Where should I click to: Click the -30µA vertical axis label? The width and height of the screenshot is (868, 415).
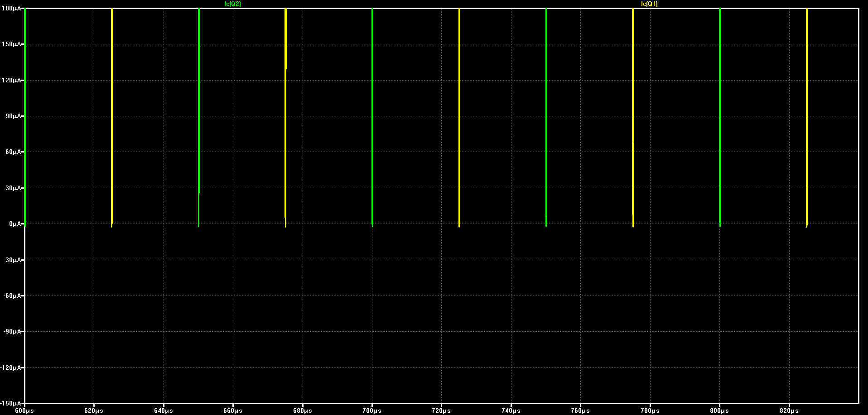[x=12, y=260]
